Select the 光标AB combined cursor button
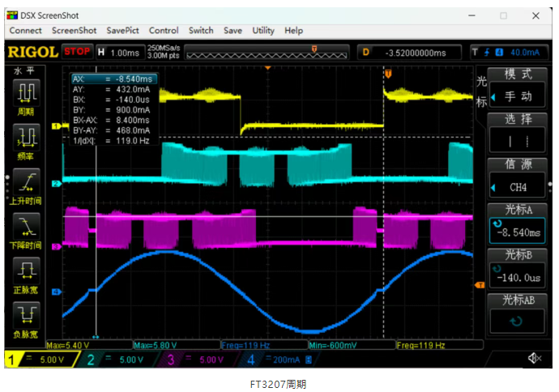Viewport: 559px width, 392px height. pos(517,313)
